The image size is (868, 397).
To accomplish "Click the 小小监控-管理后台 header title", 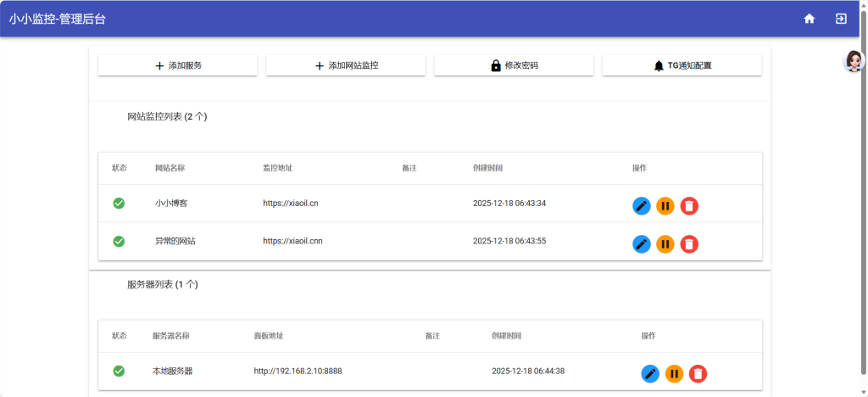I will (58, 19).
